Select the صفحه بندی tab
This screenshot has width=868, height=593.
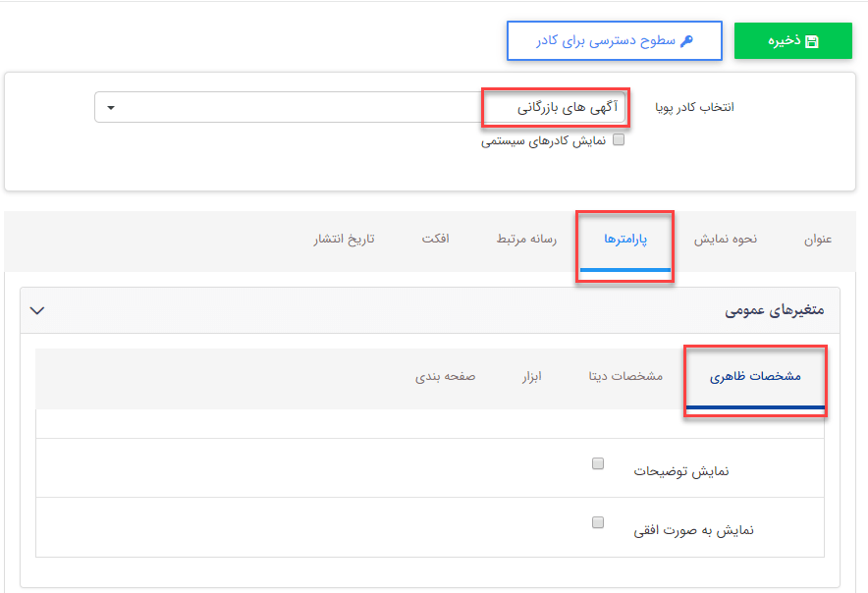(447, 377)
